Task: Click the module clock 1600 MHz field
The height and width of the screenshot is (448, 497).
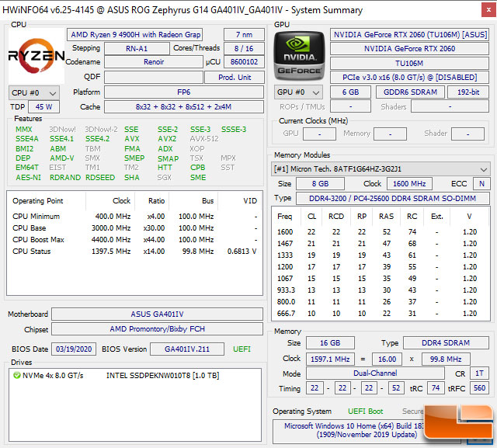Action: coord(409,184)
